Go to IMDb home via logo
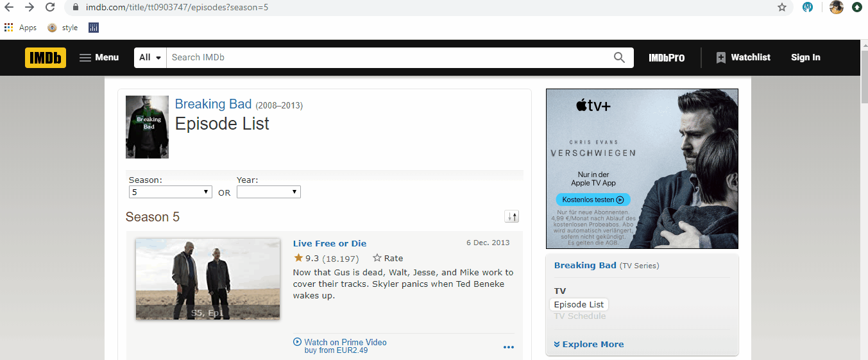The image size is (868, 360). point(46,57)
